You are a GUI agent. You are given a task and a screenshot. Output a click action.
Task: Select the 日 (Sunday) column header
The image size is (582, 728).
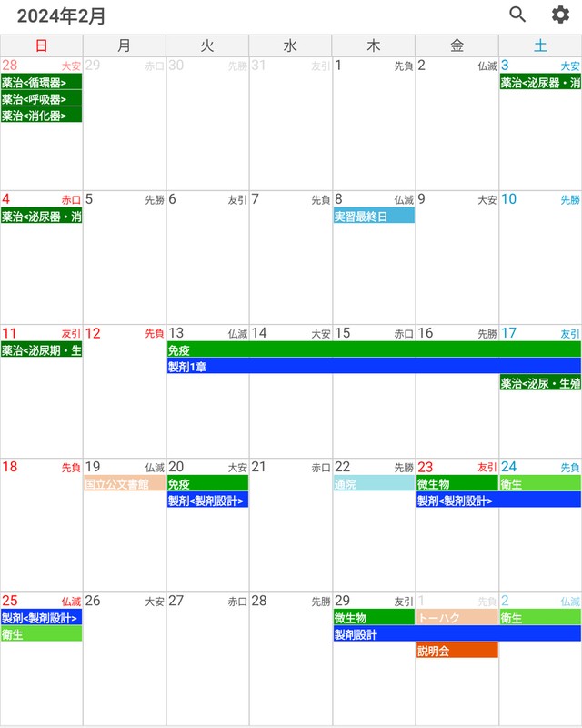click(x=41, y=45)
